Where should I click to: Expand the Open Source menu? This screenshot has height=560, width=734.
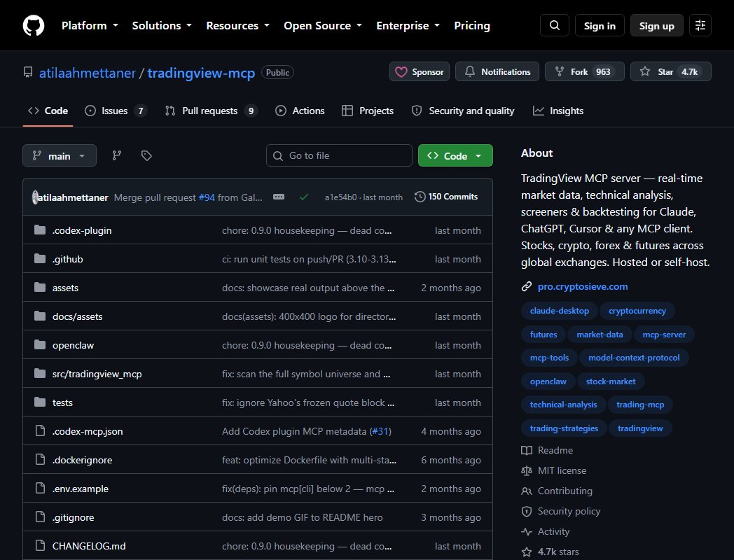pos(323,25)
